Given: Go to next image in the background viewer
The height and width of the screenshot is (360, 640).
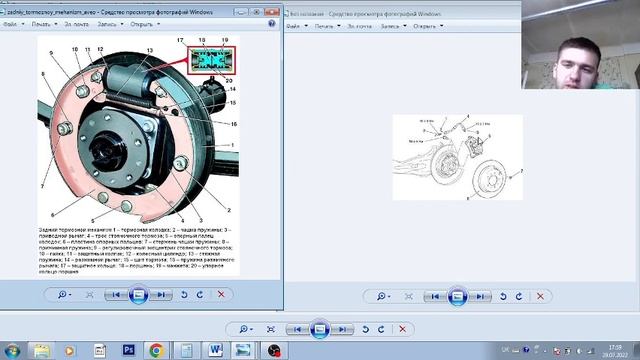Looking at the screenshot, I should tap(342, 329).
